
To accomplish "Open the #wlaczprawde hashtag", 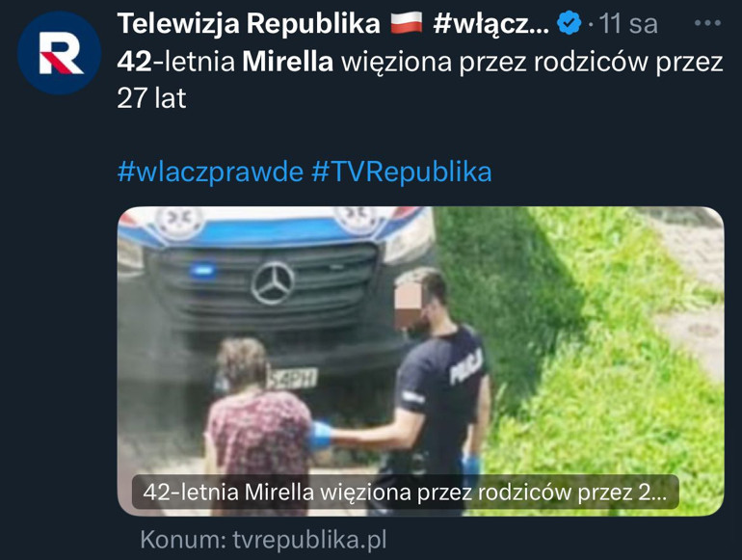I will click(210, 171).
